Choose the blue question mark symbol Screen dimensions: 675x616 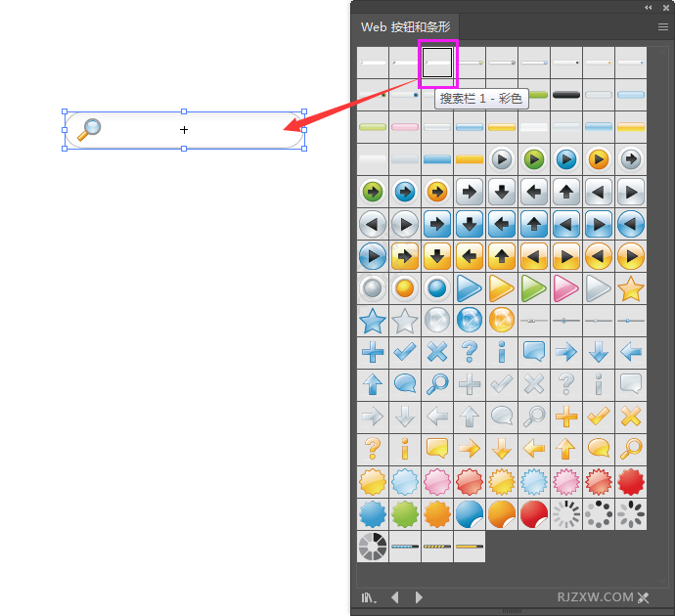point(470,352)
